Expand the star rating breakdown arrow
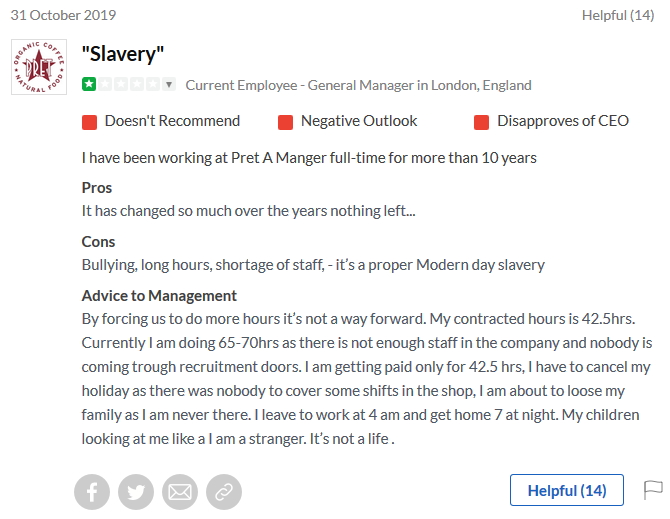 [x=169, y=85]
